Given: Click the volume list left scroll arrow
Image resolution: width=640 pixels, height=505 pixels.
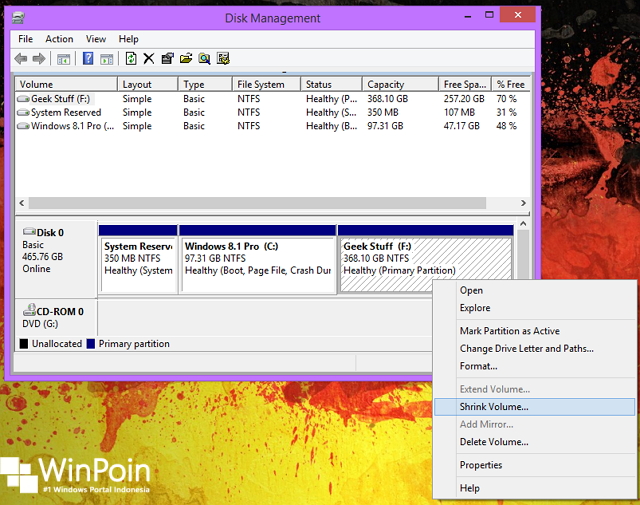Looking at the screenshot, I should tap(22, 203).
